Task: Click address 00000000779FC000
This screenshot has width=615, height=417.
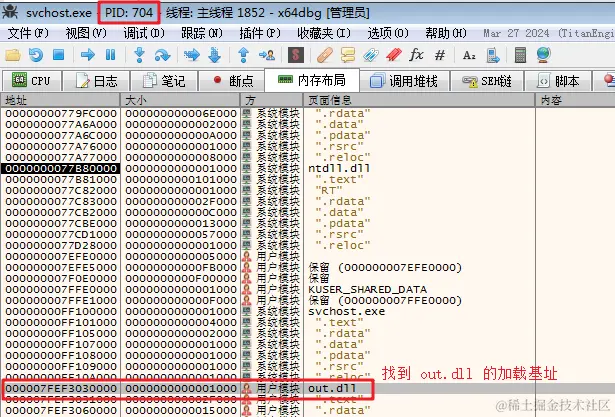Action: 61,113
